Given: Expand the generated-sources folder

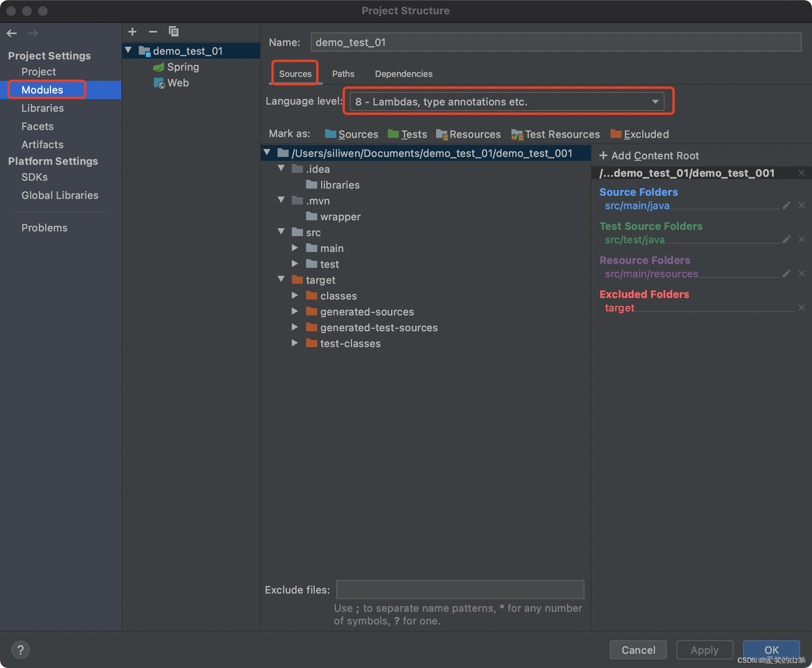Looking at the screenshot, I should [x=295, y=311].
